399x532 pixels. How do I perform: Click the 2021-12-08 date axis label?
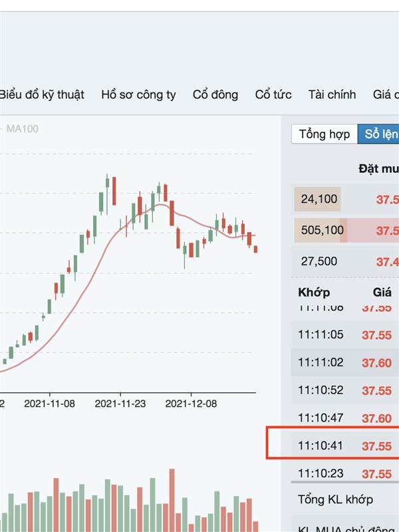coord(191,404)
